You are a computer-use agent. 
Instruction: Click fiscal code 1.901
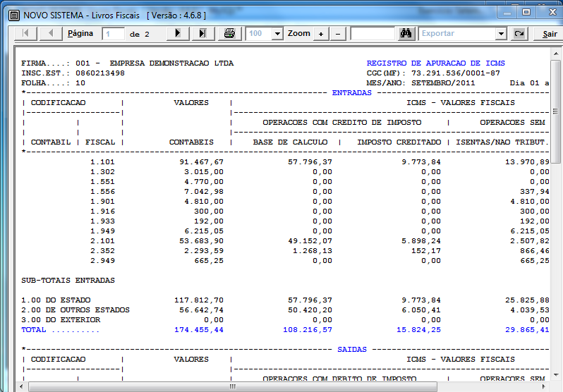pos(102,202)
